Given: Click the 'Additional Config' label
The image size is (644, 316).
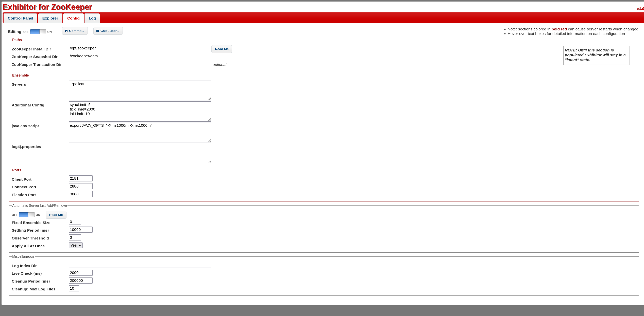Looking at the screenshot, I should point(28,105).
